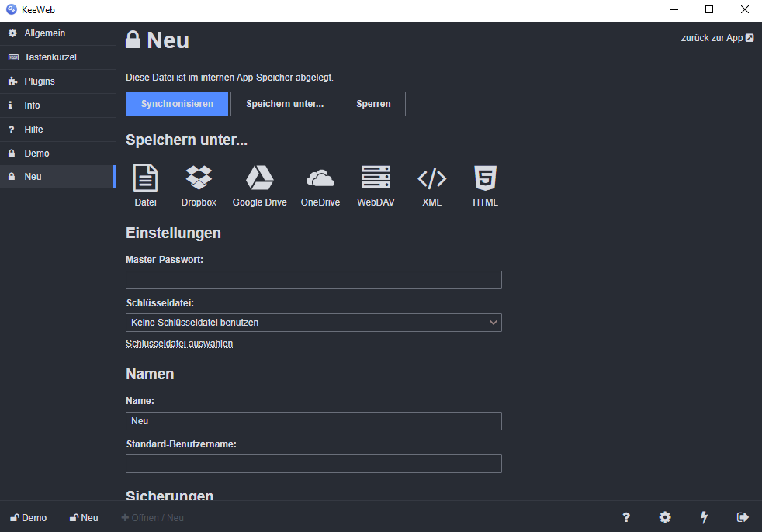Click the gear icon beside Allgemein
The height and width of the screenshot is (532, 762).
12,33
